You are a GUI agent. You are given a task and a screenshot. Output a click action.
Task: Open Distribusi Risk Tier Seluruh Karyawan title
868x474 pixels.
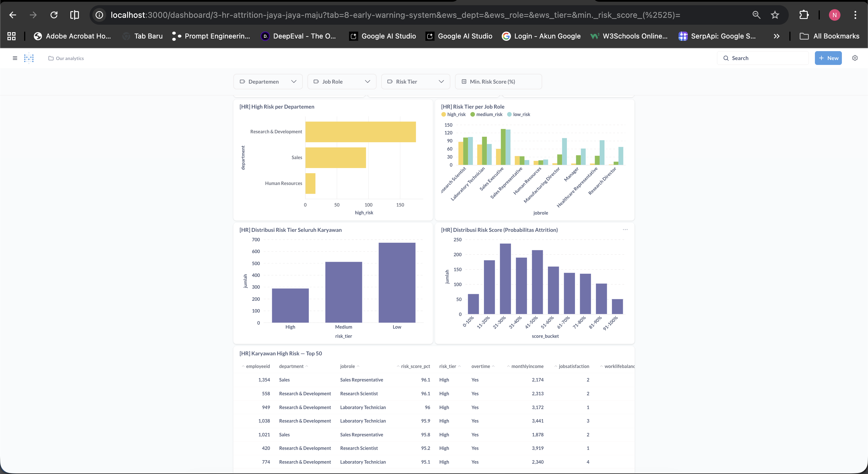coord(290,230)
